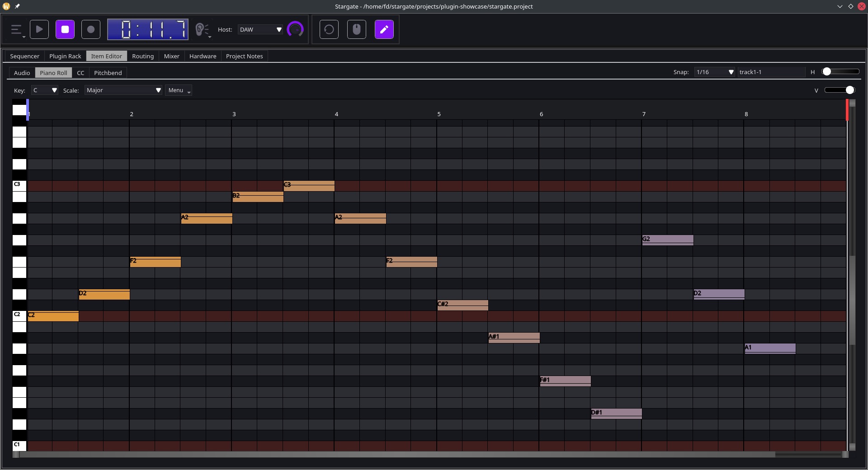The width and height of the screenshot is (868, 470).
Task: Go to the Routing tab
Action: [x=143, y=56]
